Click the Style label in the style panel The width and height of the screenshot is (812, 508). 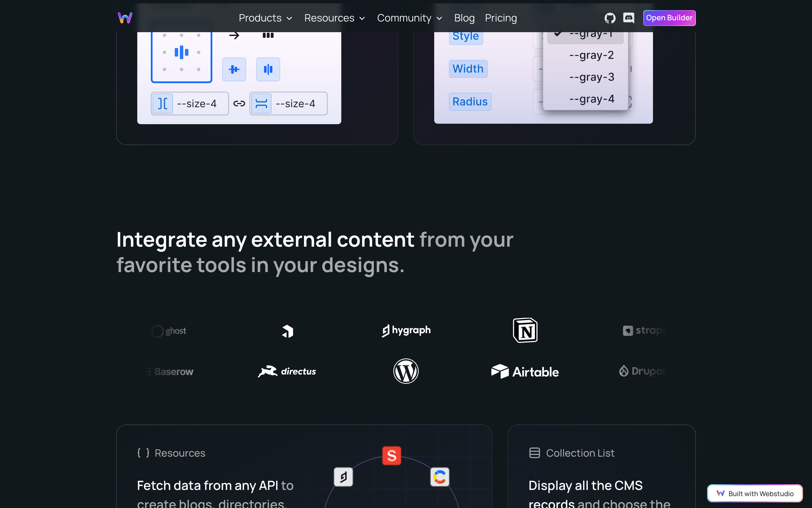click(466, 36)
